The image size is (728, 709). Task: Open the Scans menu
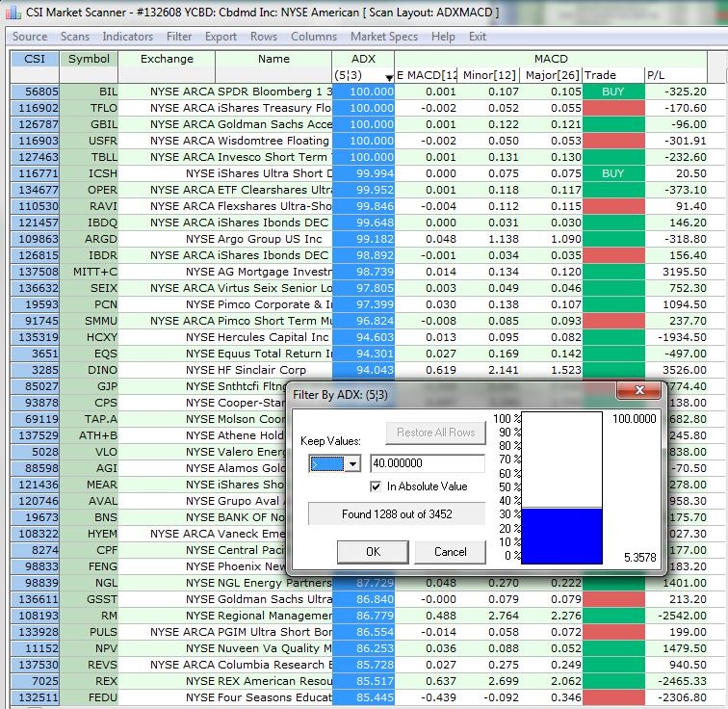click(x=75, y=37)
